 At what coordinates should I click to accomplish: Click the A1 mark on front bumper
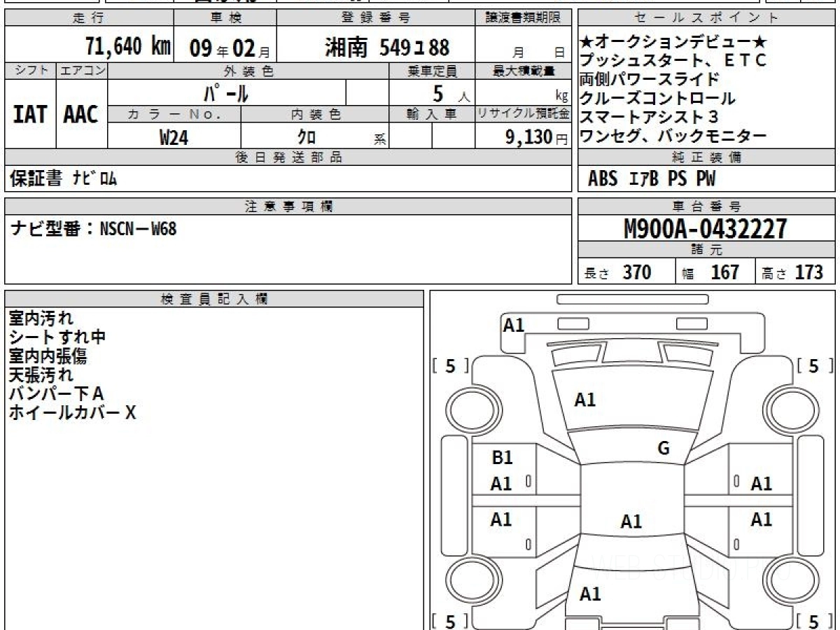click(514, 325)
